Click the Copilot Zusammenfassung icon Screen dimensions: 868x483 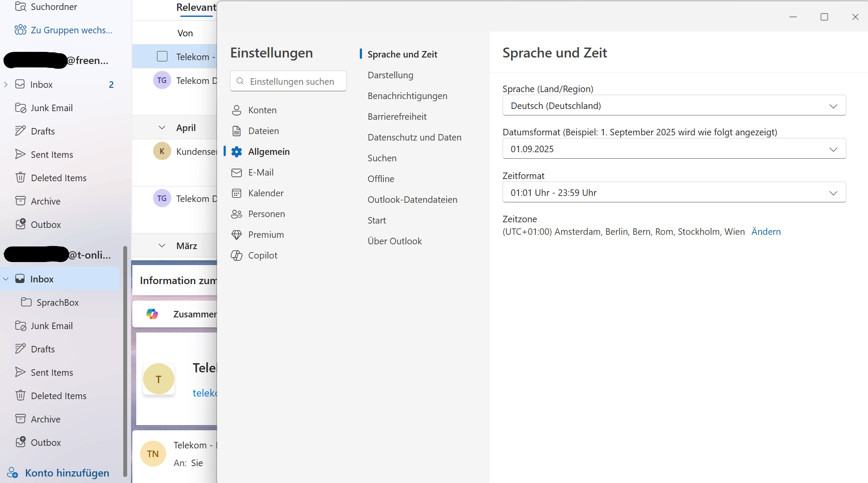(x=152, y=314)
